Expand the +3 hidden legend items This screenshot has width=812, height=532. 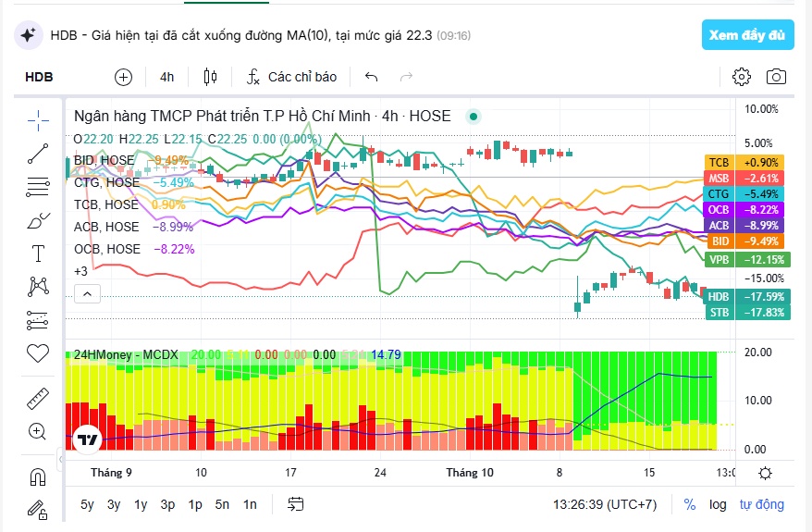coord(80,271)
